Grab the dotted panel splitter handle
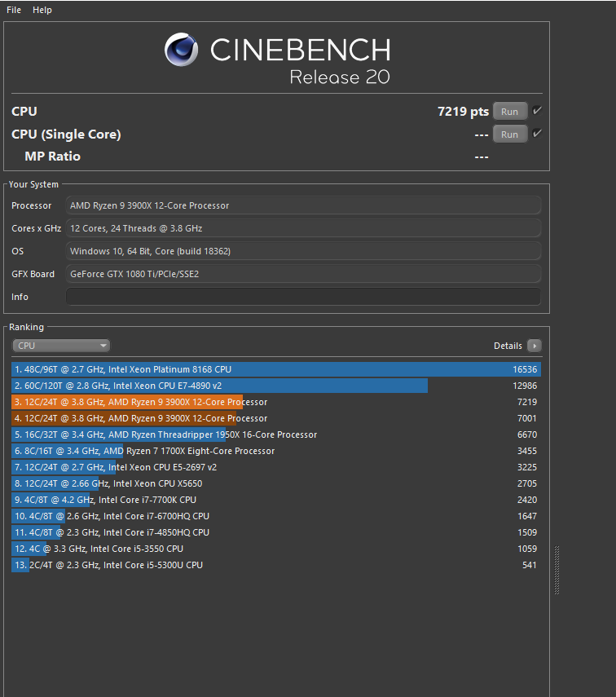Viewport: 616px width, 697px height. tap(557, 570)
